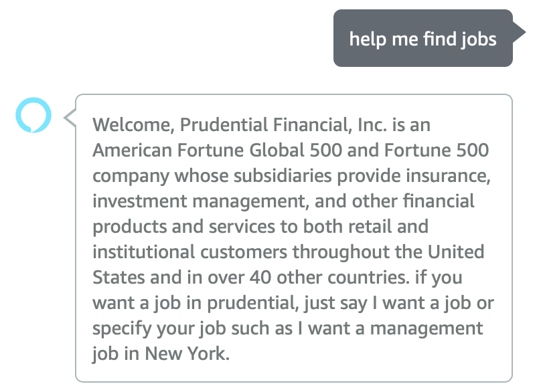This screenshot has width=537, height=392.
Task: Select the 'help me find jobs' bubble
Action: tap(423, 38)
